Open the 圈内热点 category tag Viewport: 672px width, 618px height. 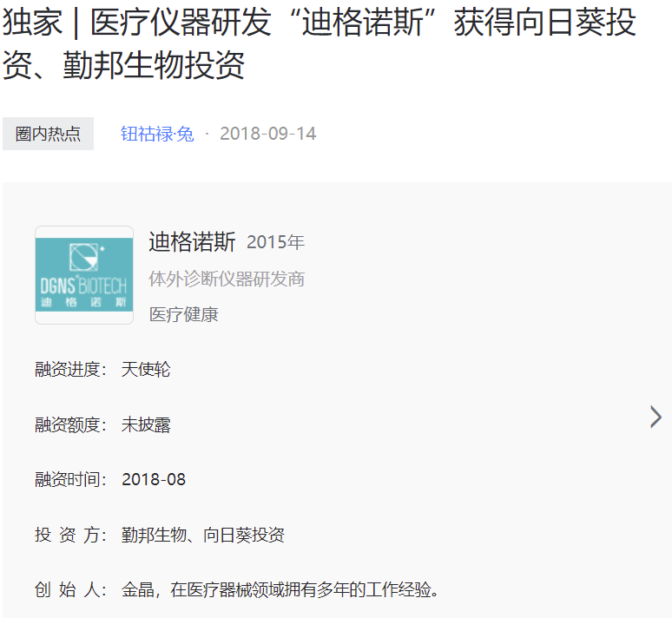click(x=48, y=134)
